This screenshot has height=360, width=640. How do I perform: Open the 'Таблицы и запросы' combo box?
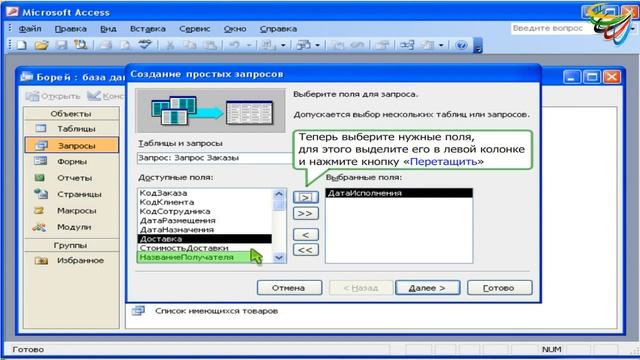point(215,158)
